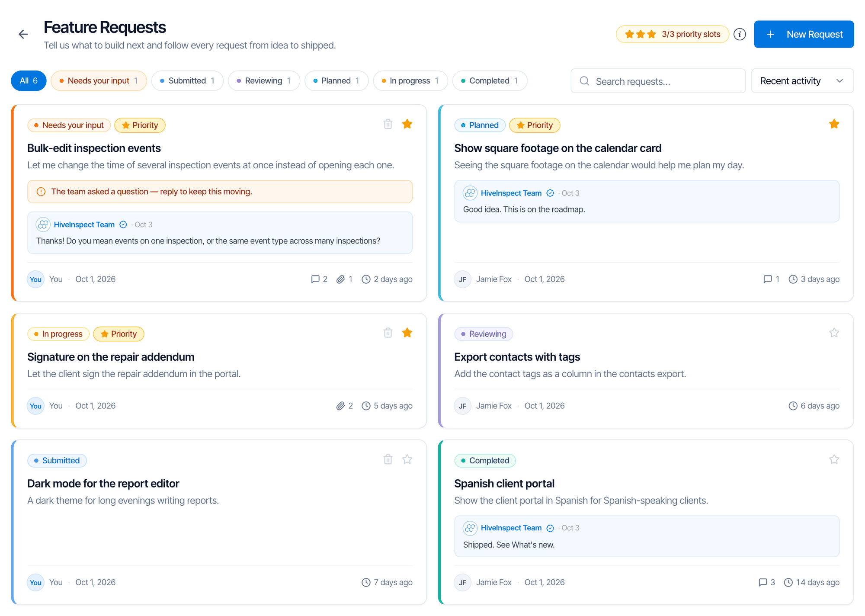Click the search magnifier icon
This screenshot has width=865, height=616.
[584, 81]
